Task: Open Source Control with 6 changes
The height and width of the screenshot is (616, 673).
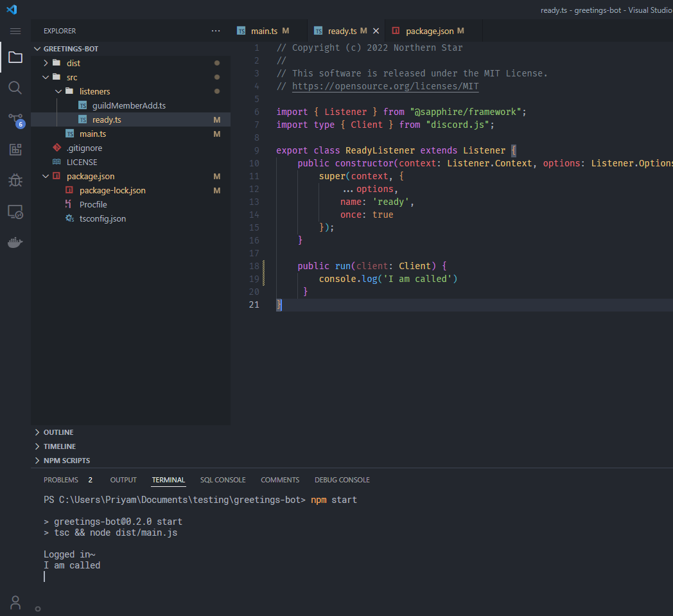Action: (x=15, y=119)
